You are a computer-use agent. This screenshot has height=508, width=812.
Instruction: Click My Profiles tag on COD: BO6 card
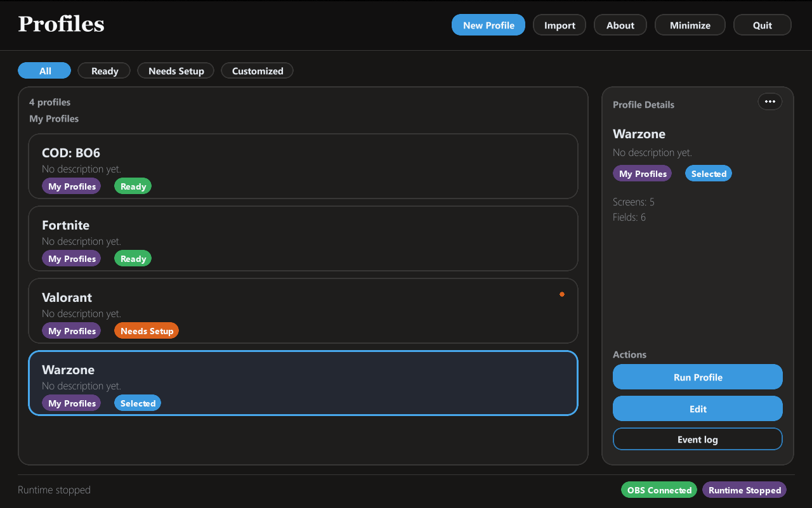click(x=72, y=186)
